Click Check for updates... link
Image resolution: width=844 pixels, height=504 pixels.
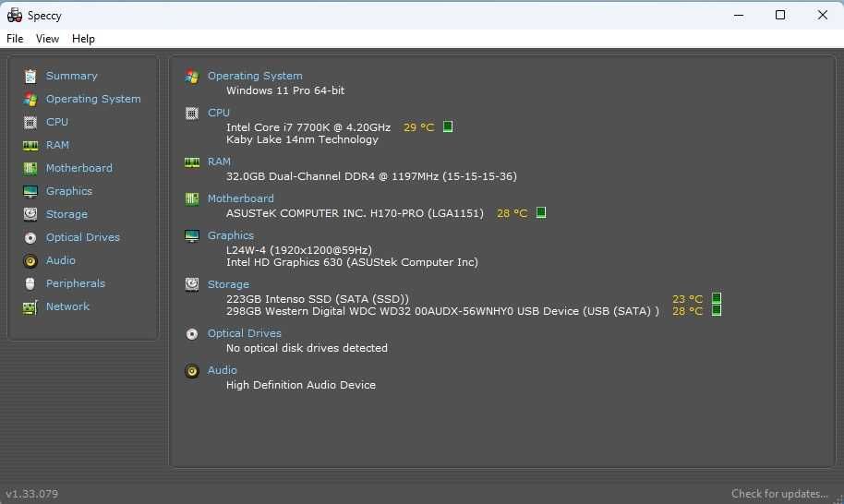[779, 494]
